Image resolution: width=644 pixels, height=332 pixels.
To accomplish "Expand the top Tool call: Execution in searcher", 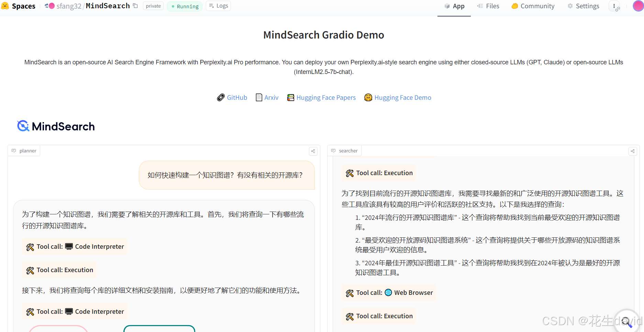I will pyautogui.click(x=379, y=173).
